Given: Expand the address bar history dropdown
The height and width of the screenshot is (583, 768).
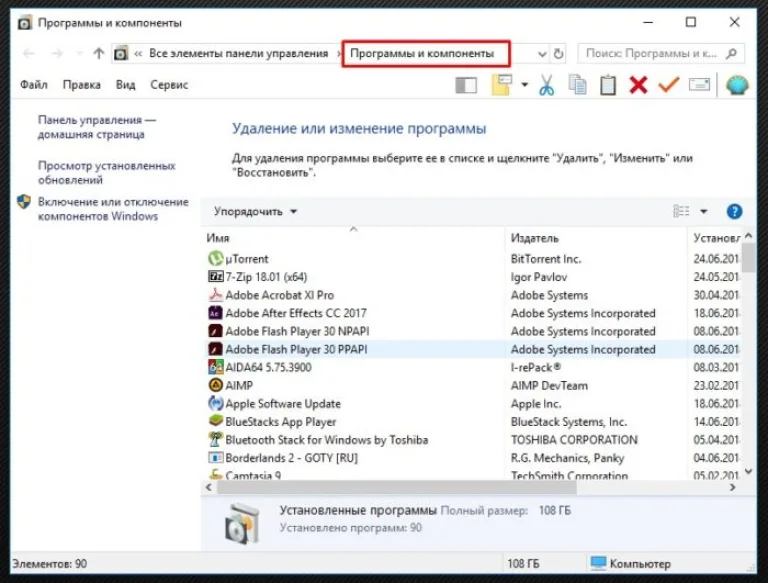Looking at the screenshot, I should pos(542,54).
